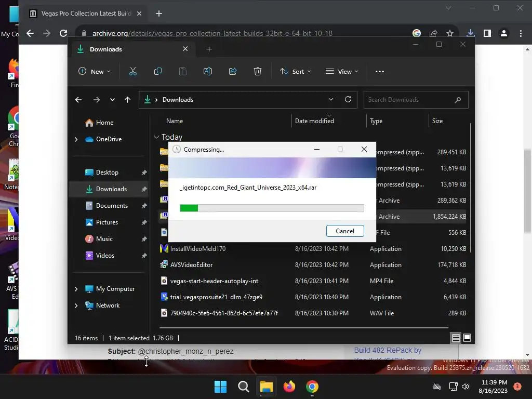Viewport: 532px width, 399px height.
Task: Bookmark this archive.org page with star icon
Action: point(450,33)
